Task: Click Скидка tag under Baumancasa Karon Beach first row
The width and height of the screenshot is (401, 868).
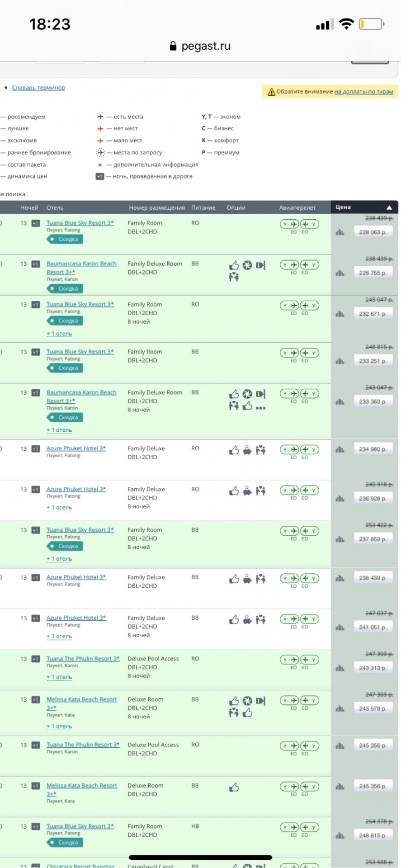Action: click(65, 288)
